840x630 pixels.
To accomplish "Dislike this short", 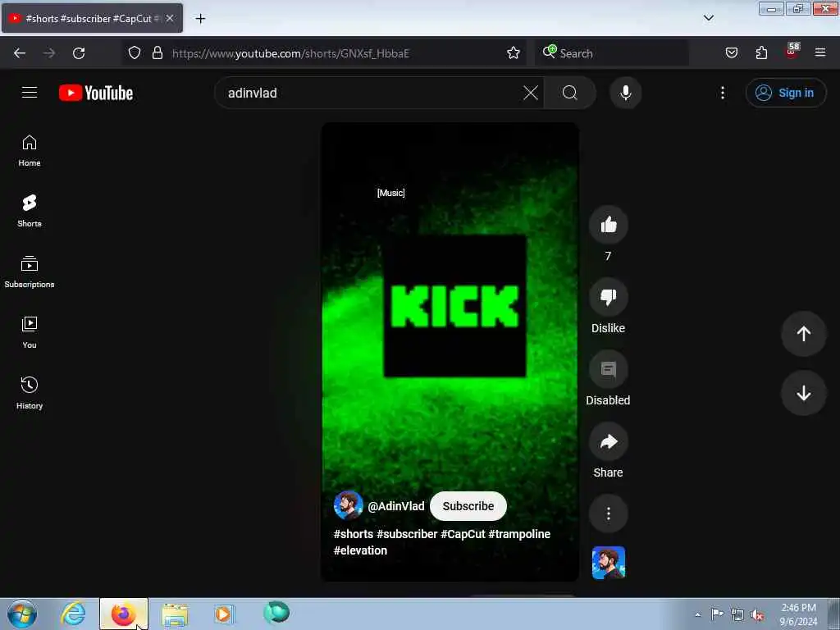I will [608, 297].
